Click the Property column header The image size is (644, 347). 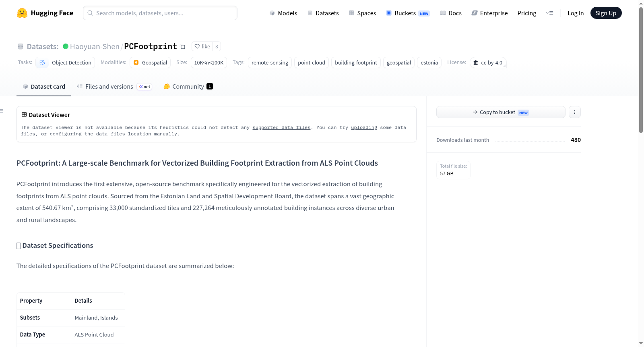[44, 301]
